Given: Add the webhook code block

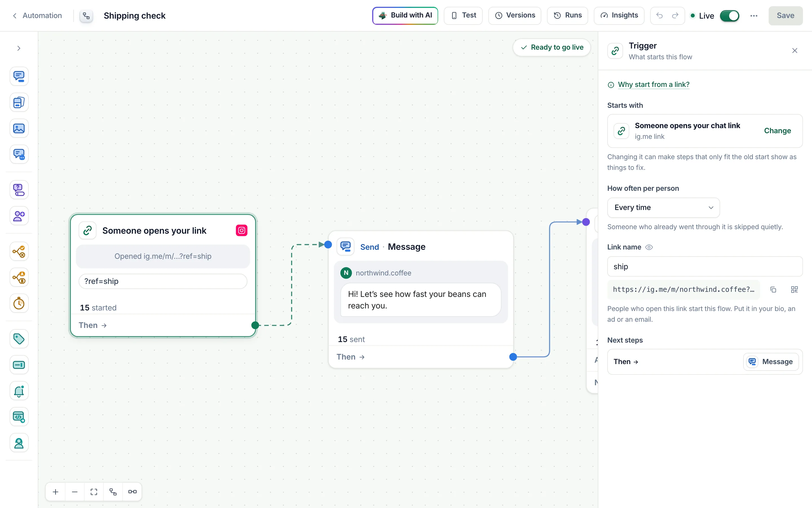Looking at the screenshot, I should click(x=19, y=417).
